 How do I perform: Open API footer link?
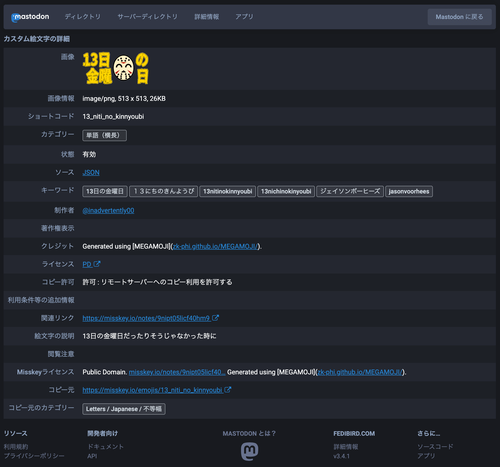[x=92, y=456]
